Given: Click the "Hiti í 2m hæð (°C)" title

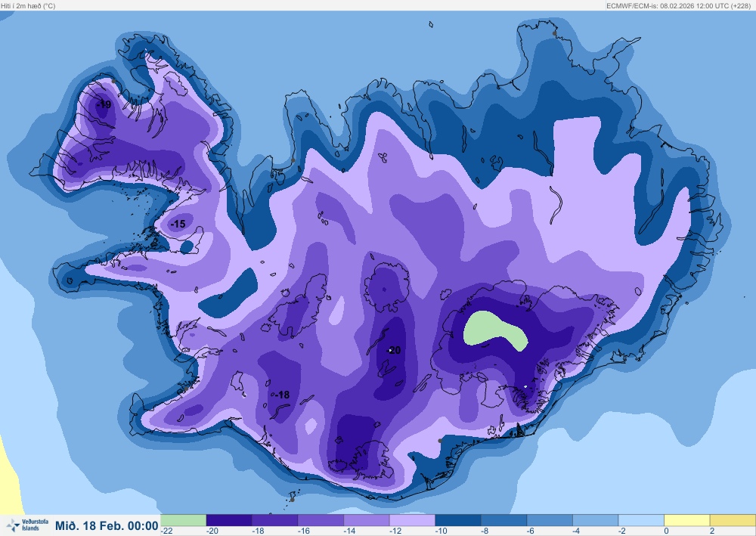Looking at the screenshot, I should tap(29, 6).
